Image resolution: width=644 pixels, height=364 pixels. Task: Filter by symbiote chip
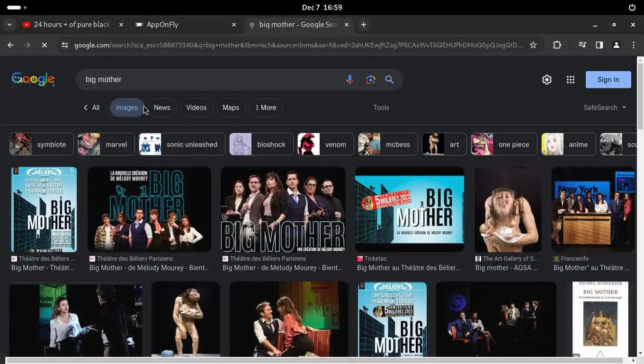(42, 145)
